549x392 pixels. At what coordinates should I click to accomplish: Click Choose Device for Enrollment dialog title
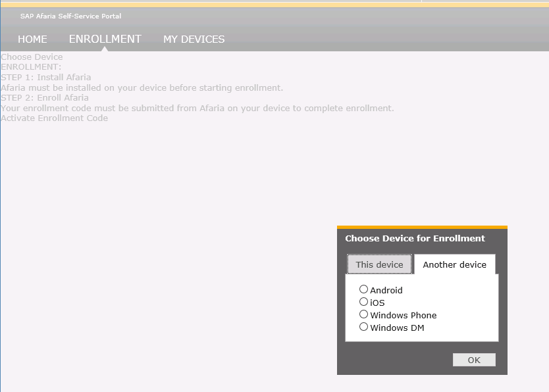tap(415, 239)
